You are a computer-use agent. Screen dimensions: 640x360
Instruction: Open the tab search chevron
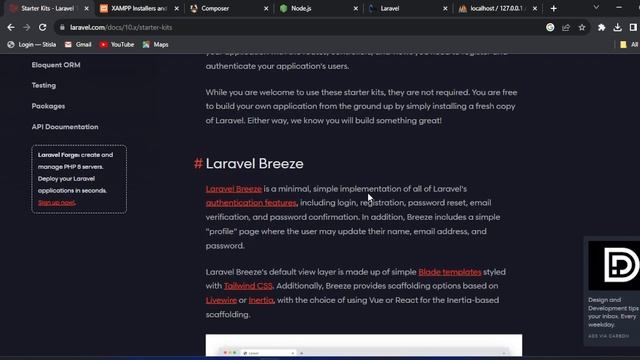(x=596, y=7)
